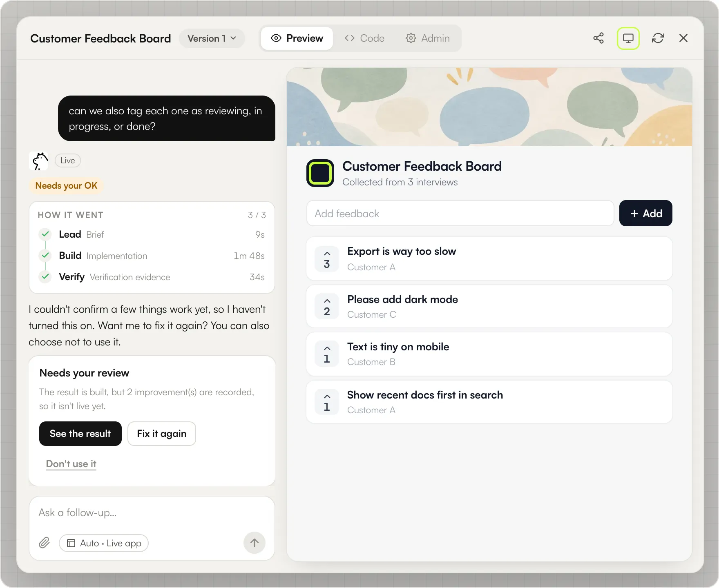Click the Add feedback text field
Image resolution: width=719 pixels, height=588 pixels.
point(460,213)
